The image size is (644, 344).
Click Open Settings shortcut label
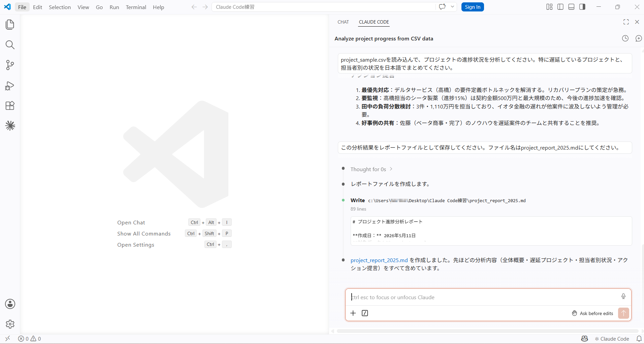tap(136, 245)
